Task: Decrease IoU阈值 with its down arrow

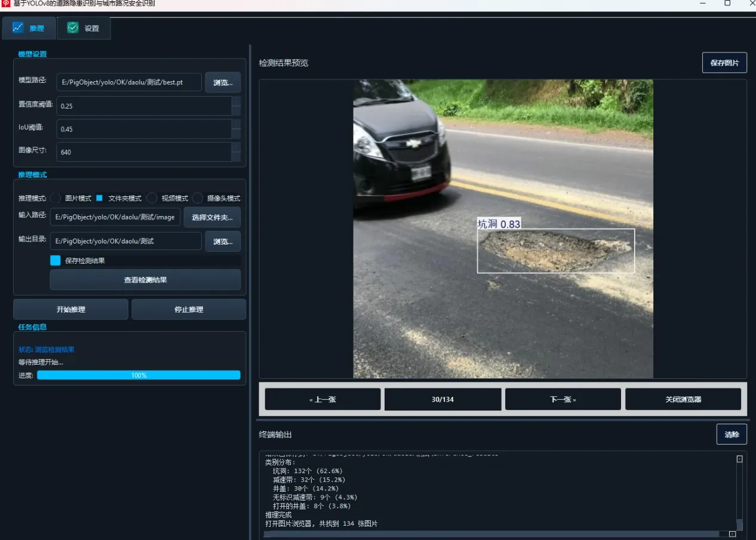Action: tap(236, 134)
